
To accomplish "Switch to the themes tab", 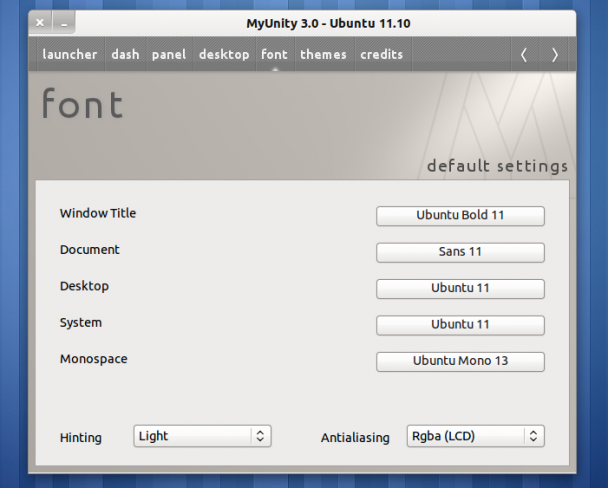I will tap(323, 54).
